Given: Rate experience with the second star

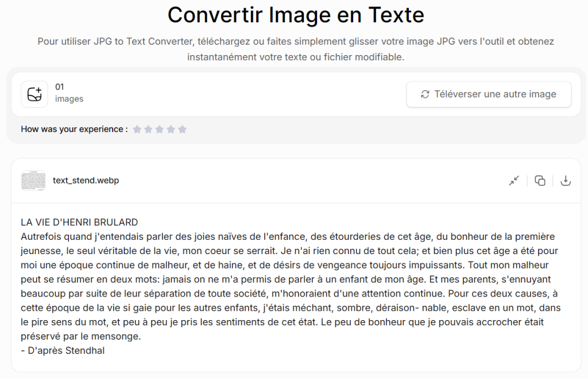Looking at the screenshot, I should click(148, 130).
